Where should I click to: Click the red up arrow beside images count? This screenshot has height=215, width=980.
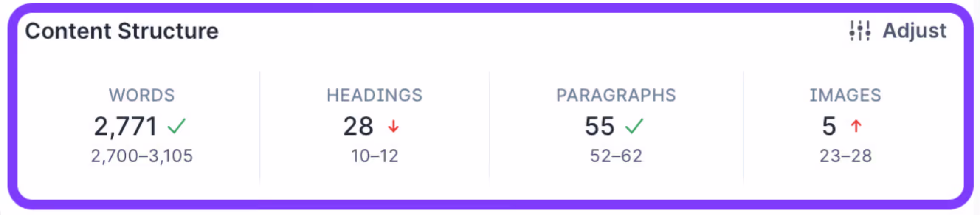click(x=856, y=126)
